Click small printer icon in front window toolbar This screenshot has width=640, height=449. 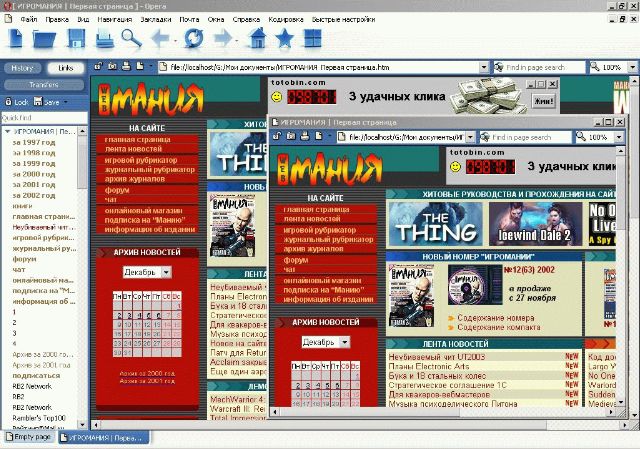click(x=305, y=136)
